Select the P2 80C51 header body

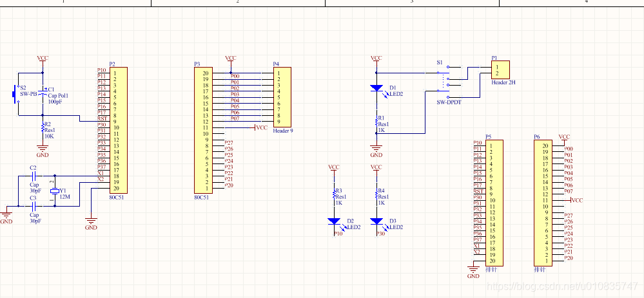118,129
